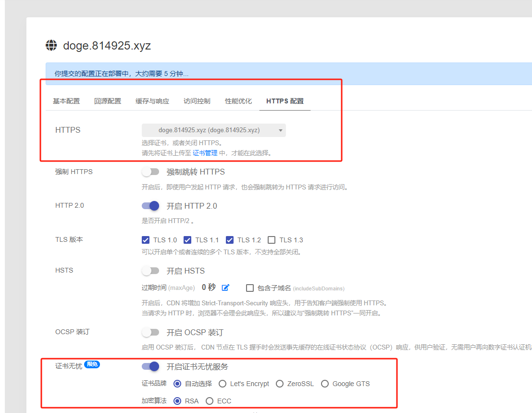
Task: Go to the 缓存与响应 tab
Action: coord(152,101)
